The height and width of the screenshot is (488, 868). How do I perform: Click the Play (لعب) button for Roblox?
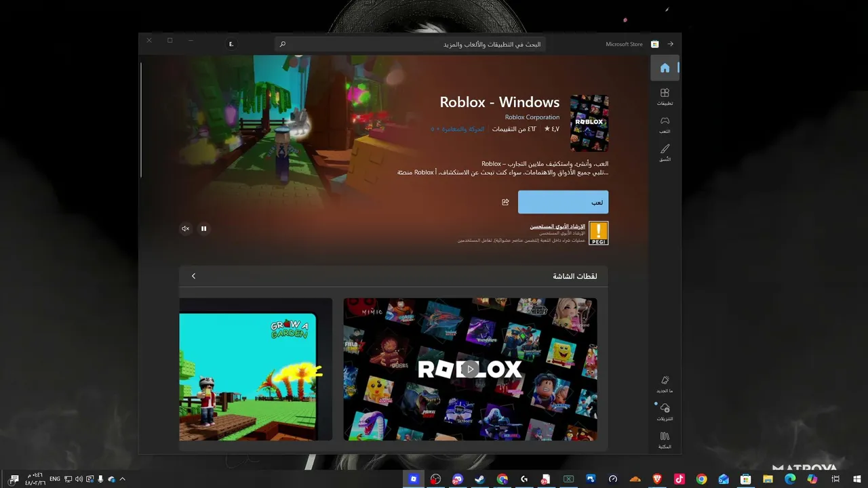pos(563,202)
